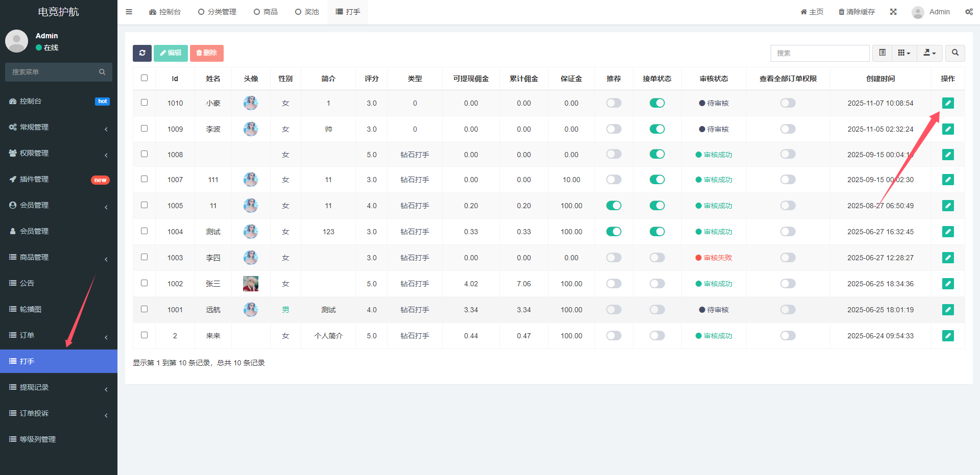Screen dimensions: 980x475
Task: Check the select-all checkbox in table header
Action: point(144,78)
